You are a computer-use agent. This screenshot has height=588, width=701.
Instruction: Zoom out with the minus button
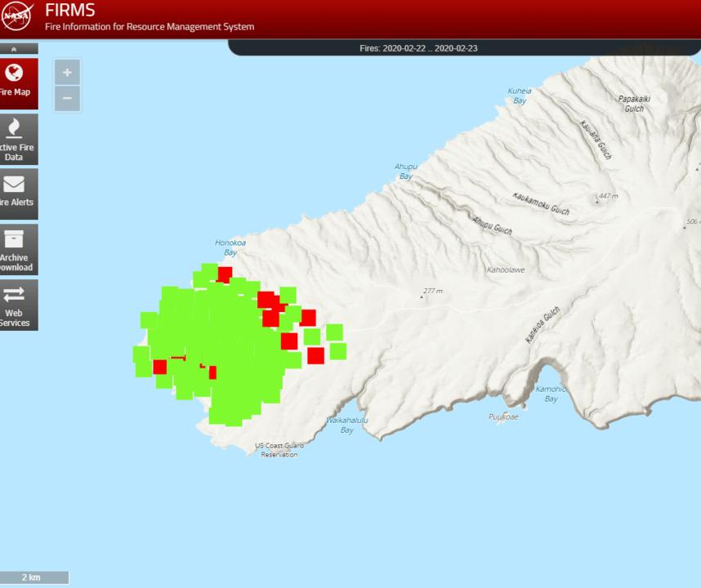click(67, 99)
